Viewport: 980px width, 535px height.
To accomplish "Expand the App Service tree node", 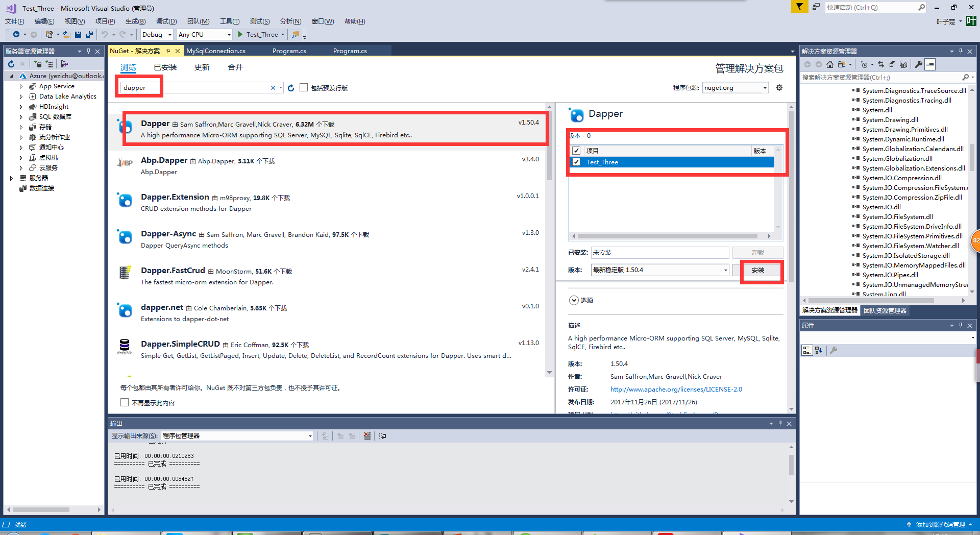I will [21, 86].
